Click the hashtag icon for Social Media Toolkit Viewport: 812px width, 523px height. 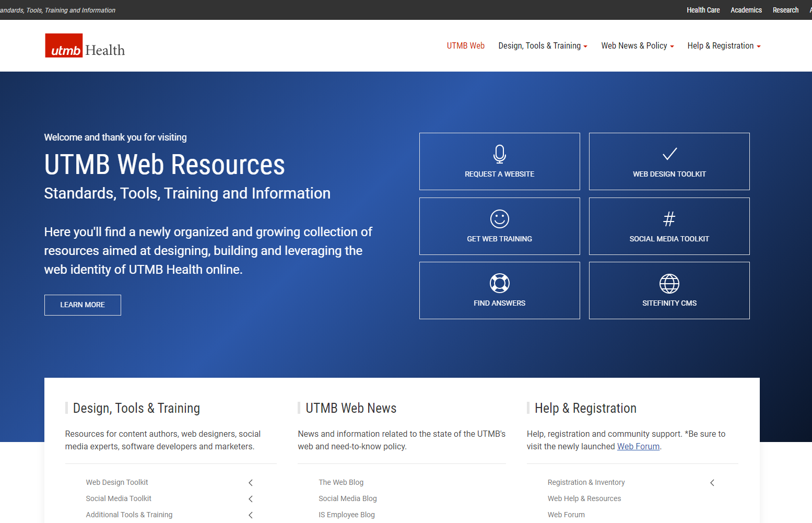click(x=669, y=219)
